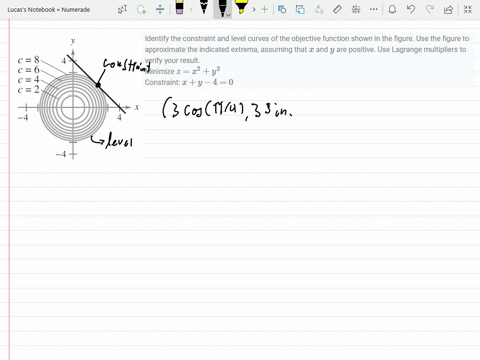
Task: Click the Lucas's Notebook » Numerade title
Action: (x=49, y=10)
